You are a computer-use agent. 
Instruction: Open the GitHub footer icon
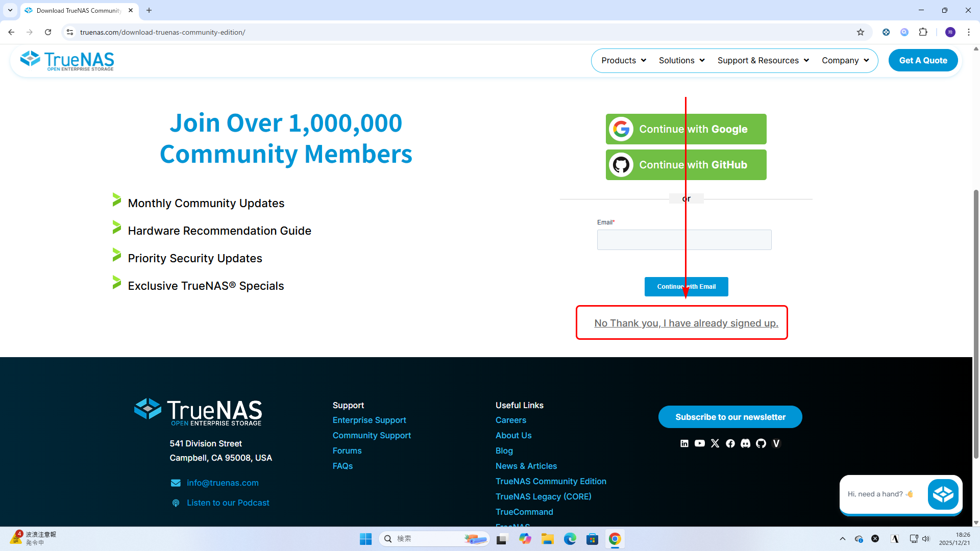click(761, 443)
